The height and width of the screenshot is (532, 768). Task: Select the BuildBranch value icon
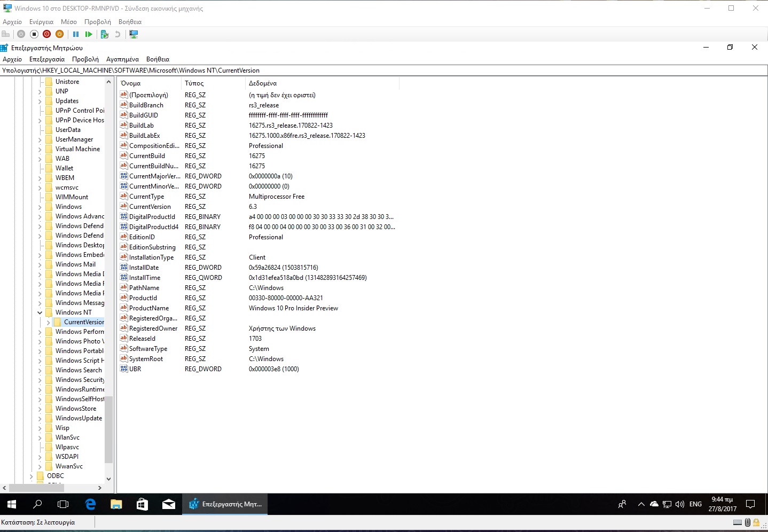[124, 105]
